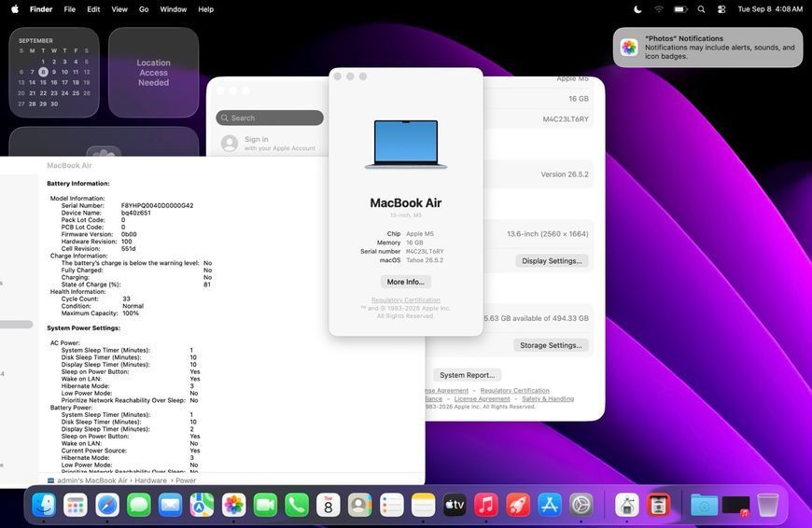This screenshot has height=528, width=812.
Task: Click the MacBook Air laptop image
Action: [406, 145]
